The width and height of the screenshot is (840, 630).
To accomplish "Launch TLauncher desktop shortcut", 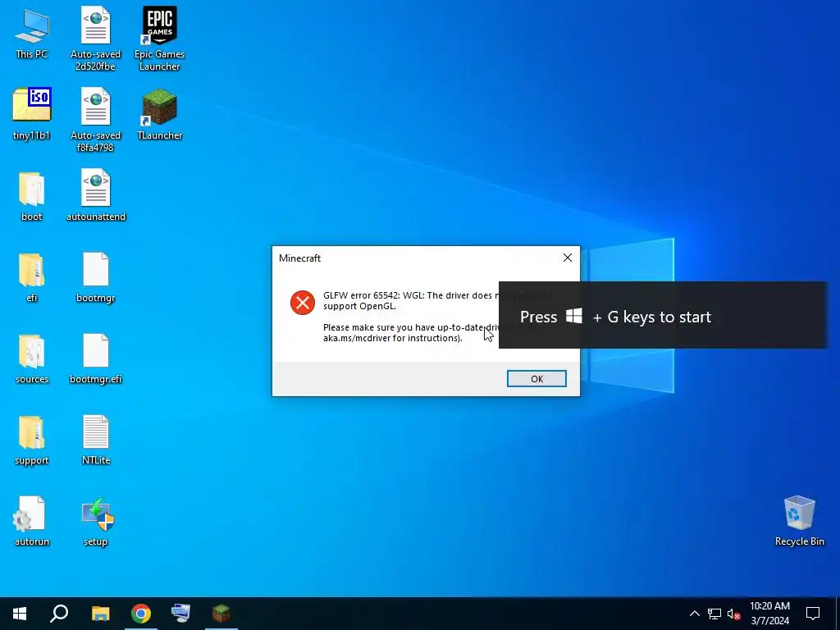I will click(160, 114).
